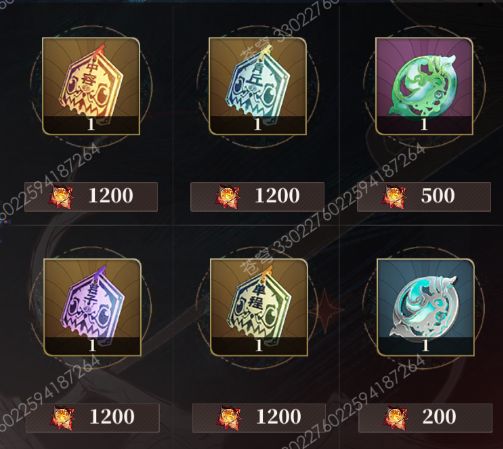Select the silver-teal jade pendant item

click(426, 307)
